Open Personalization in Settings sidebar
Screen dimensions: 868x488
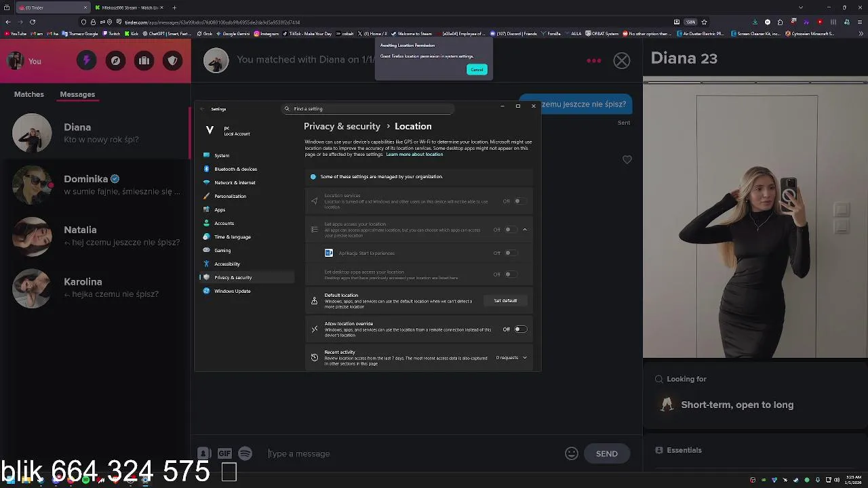(x=247, y=196)
